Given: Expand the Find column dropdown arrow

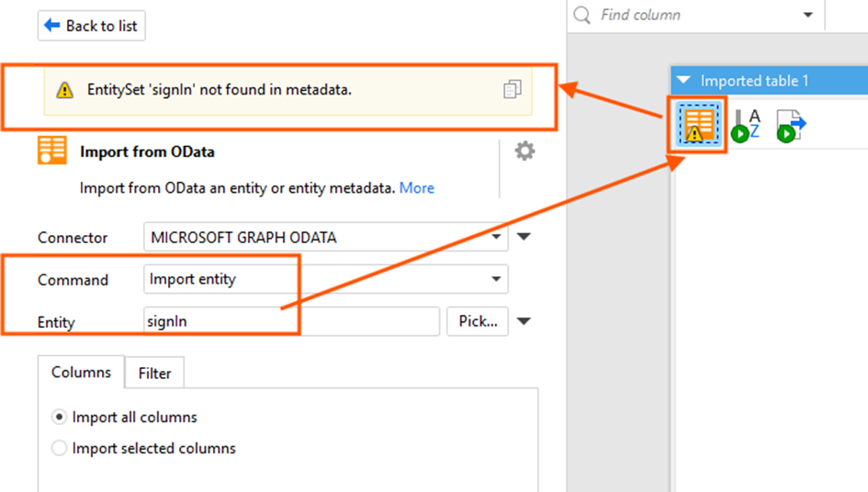Looking at the screenshot, I should [808, 15].
